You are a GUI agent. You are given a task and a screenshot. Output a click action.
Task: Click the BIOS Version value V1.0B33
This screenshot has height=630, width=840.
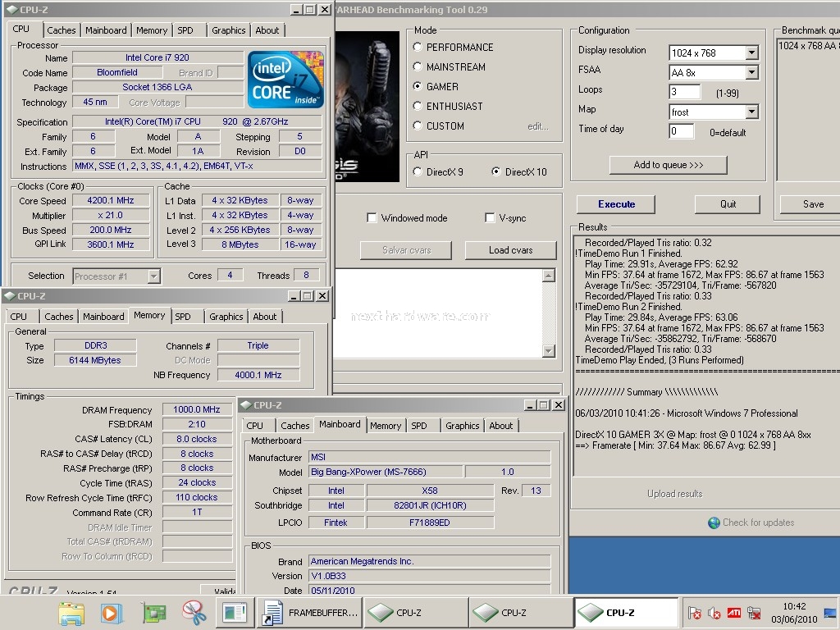click(430, 577)
